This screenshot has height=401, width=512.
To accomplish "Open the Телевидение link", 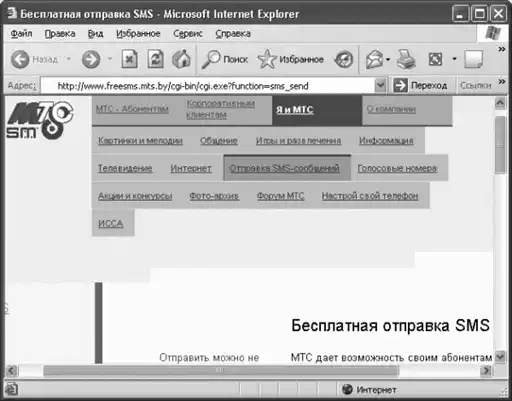I will 125,168.
